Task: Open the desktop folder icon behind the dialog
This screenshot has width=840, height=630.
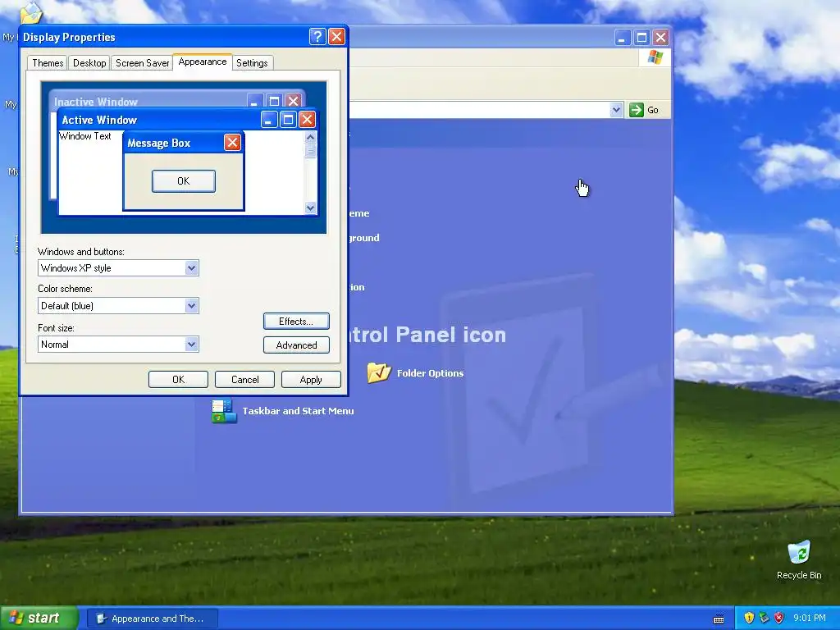Action: (30, 13)
